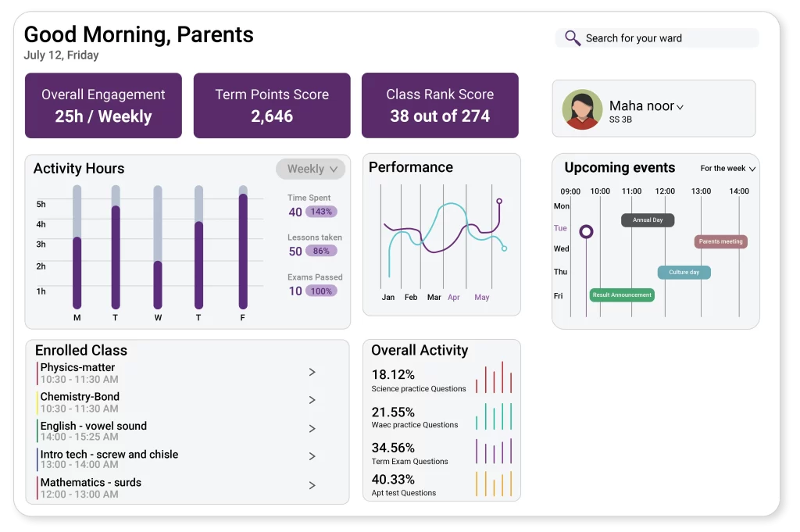Click the SS 3B class label

[620, 120]
